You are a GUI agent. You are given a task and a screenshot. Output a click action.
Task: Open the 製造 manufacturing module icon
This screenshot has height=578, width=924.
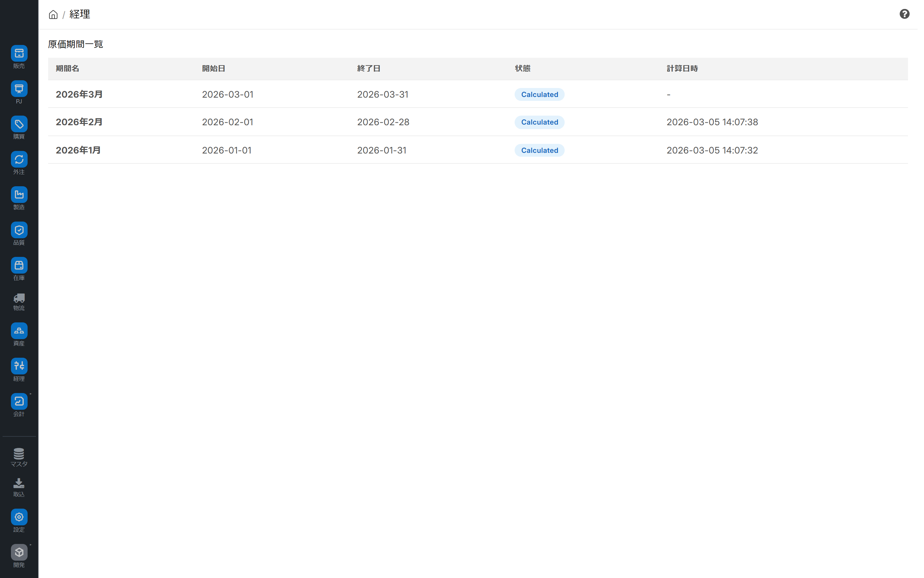click(x=19, y=195)
